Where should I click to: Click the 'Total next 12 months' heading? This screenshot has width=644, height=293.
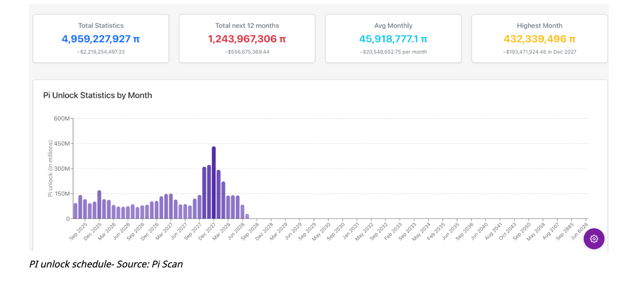coord(247,26)
